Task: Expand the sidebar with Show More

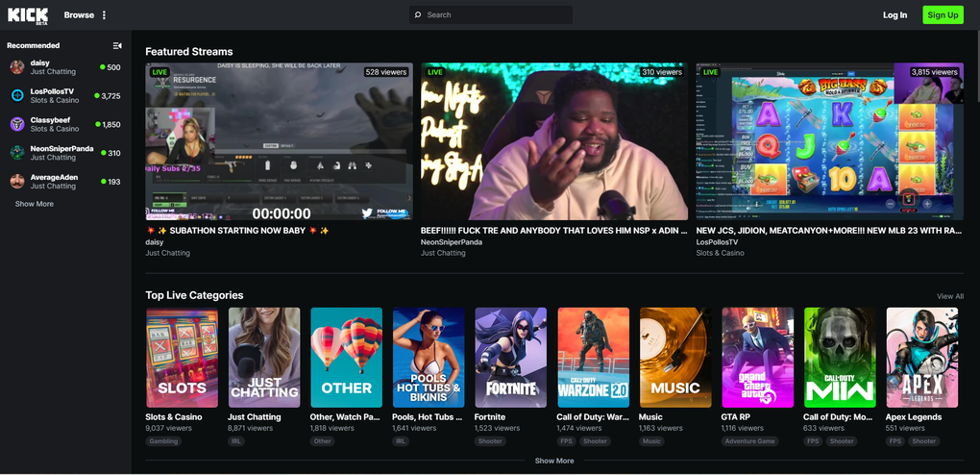Action: 35,204
